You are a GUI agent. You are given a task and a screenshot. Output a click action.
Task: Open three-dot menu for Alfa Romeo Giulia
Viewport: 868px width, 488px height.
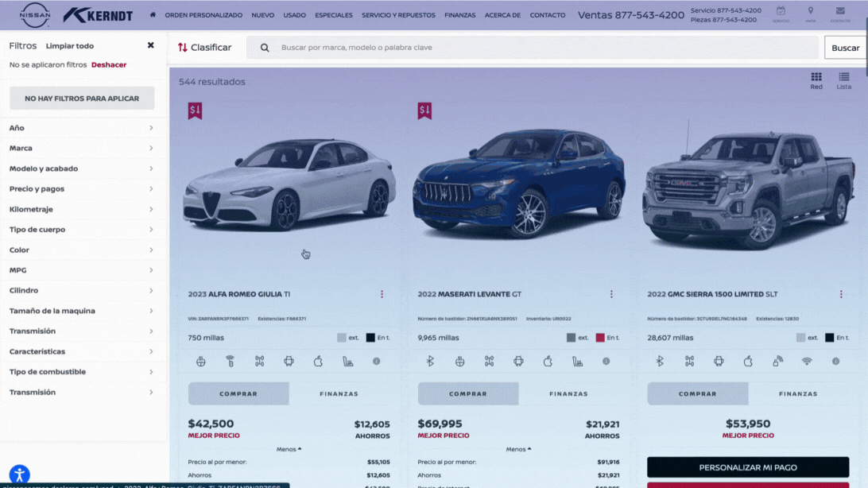coord(382,294)
